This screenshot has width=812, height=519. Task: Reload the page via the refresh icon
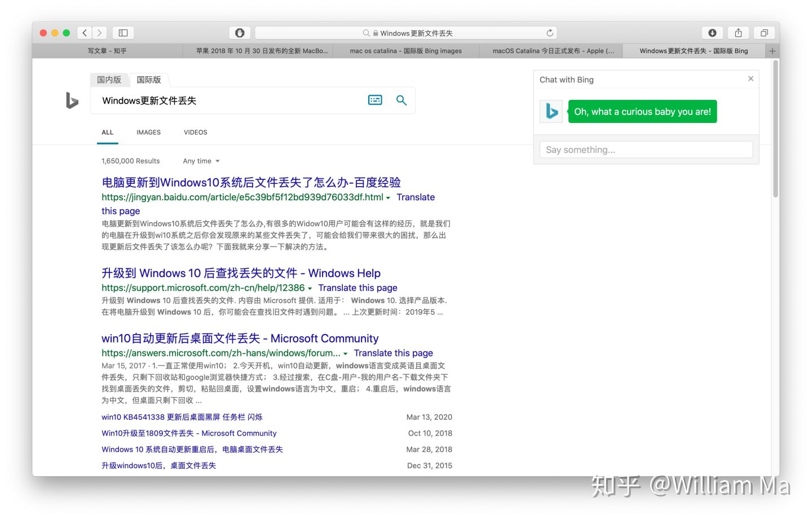tap(549, 33)
